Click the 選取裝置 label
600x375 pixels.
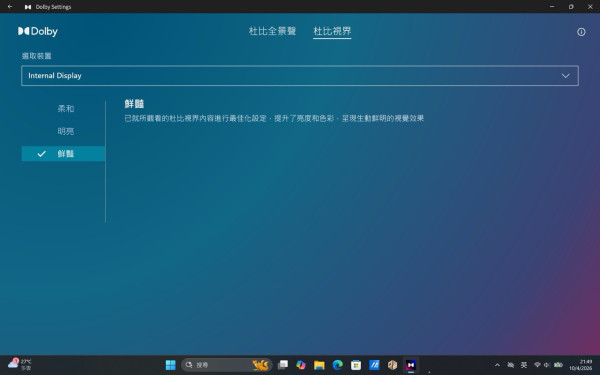36,56
